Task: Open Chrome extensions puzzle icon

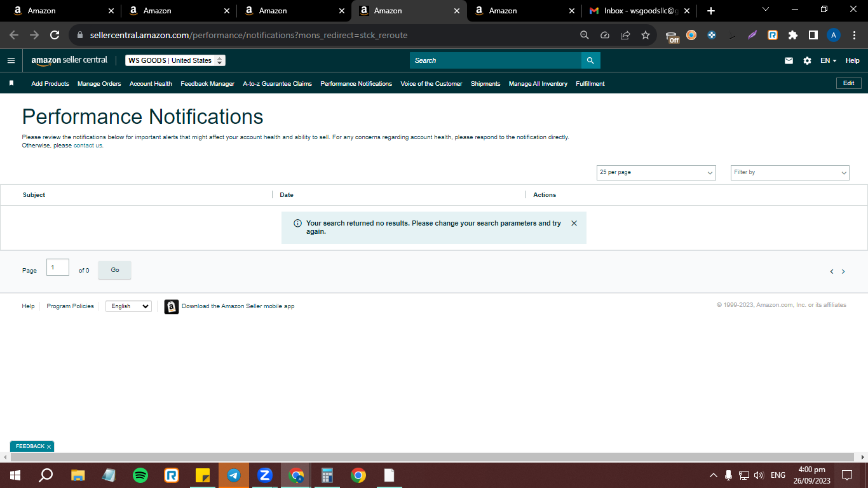Action: tap(792, 36)
